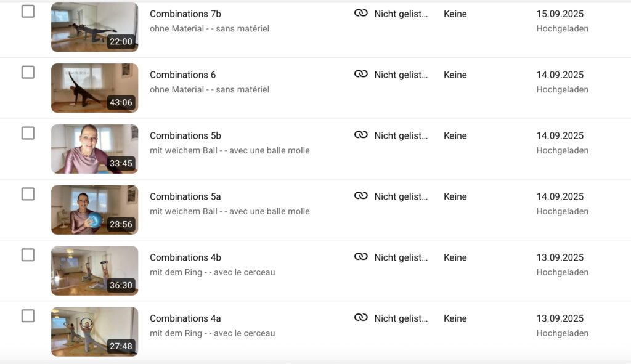Click the link icon for Combinations 4a
Image resolution: width=631 pixels, height=364 pixels.
click(361, 318)
